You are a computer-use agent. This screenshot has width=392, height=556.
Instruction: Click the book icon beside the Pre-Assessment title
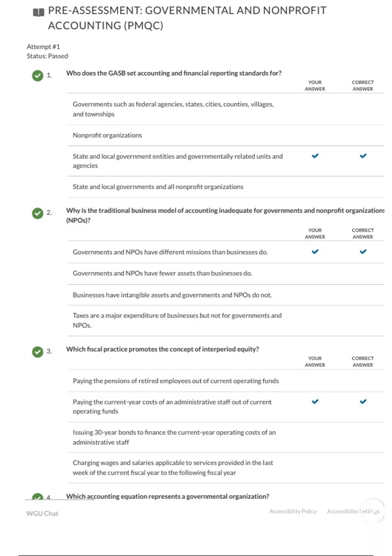(39, 12)
